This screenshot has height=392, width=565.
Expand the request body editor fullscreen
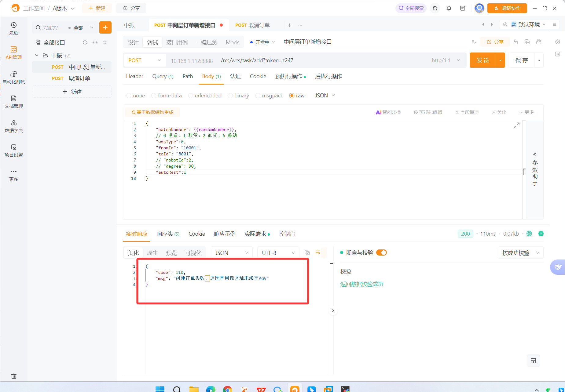516,125
